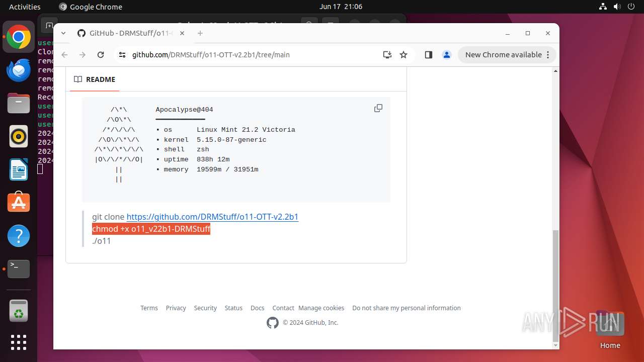644x362 pixels.
Task: Open Activities overview
Action: coord(25,7)
